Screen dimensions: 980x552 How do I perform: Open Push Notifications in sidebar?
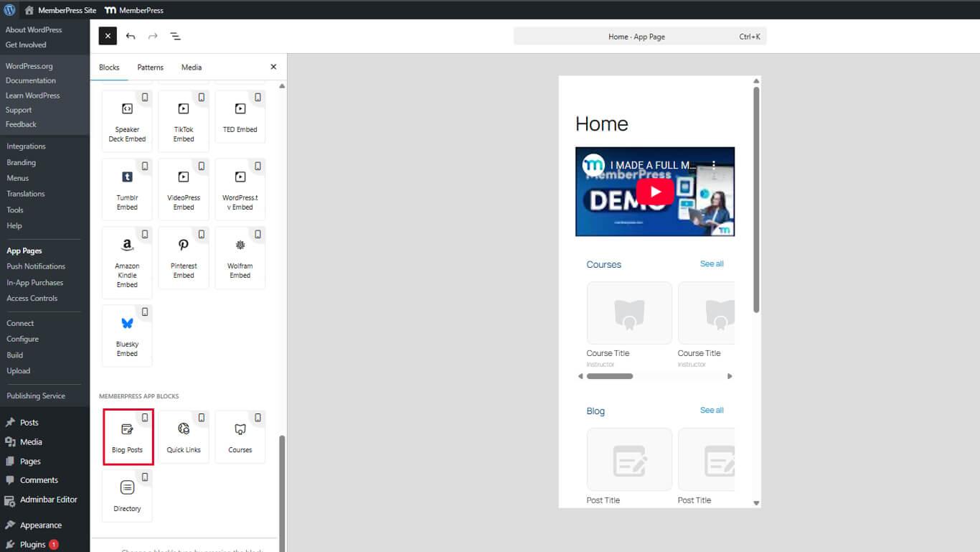click(36, 266)
